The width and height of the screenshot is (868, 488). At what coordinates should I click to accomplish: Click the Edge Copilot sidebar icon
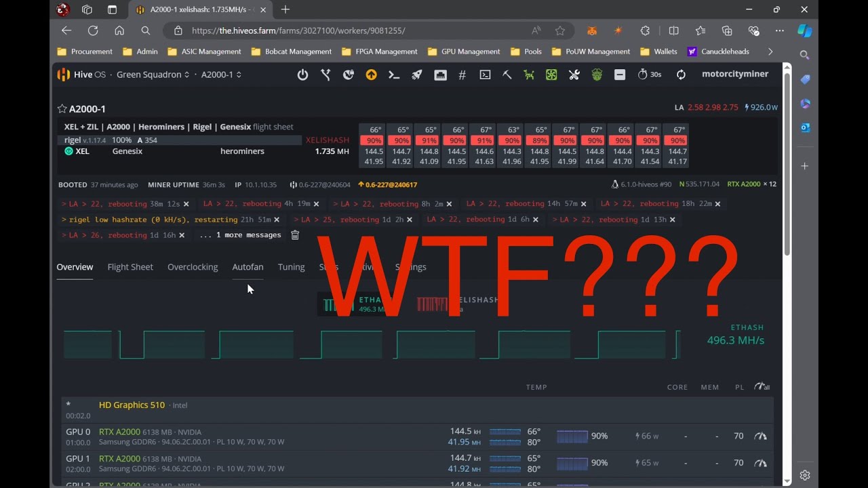pos(804,30)
